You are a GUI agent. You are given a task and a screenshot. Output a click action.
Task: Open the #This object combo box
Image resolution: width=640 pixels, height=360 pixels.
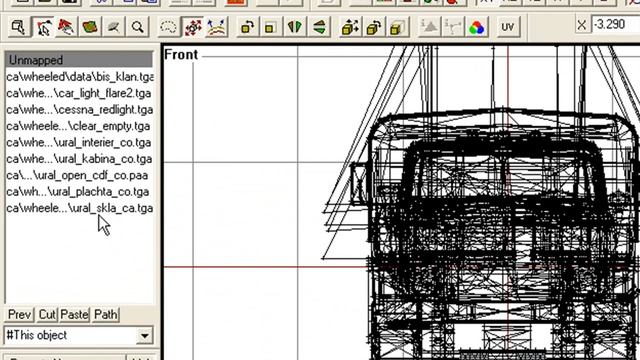78,336
